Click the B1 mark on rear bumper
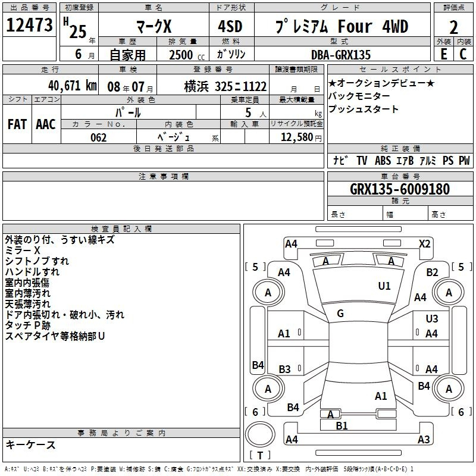The width and height of the screenshot is (476, 476). [342, 425]
